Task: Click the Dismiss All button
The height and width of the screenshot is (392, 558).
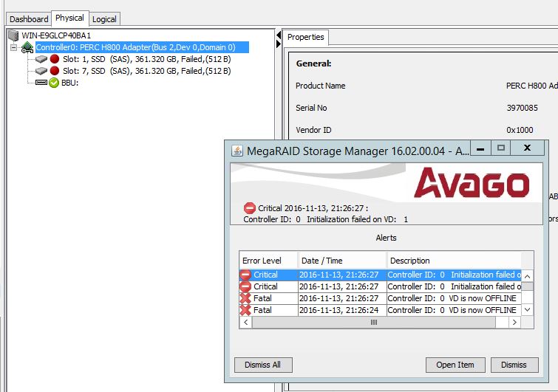Action: click(x=263, y=365)
